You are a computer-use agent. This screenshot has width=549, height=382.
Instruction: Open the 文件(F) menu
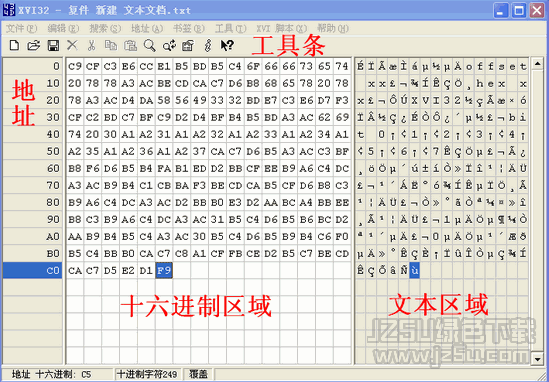(x=21, y=28)
